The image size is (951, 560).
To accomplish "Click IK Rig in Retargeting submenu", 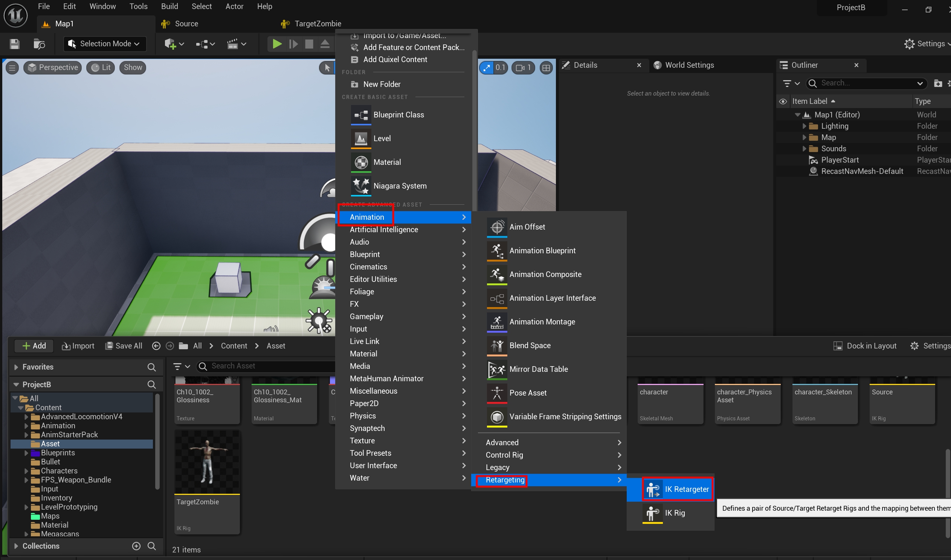I will click(x=670, y=513).
